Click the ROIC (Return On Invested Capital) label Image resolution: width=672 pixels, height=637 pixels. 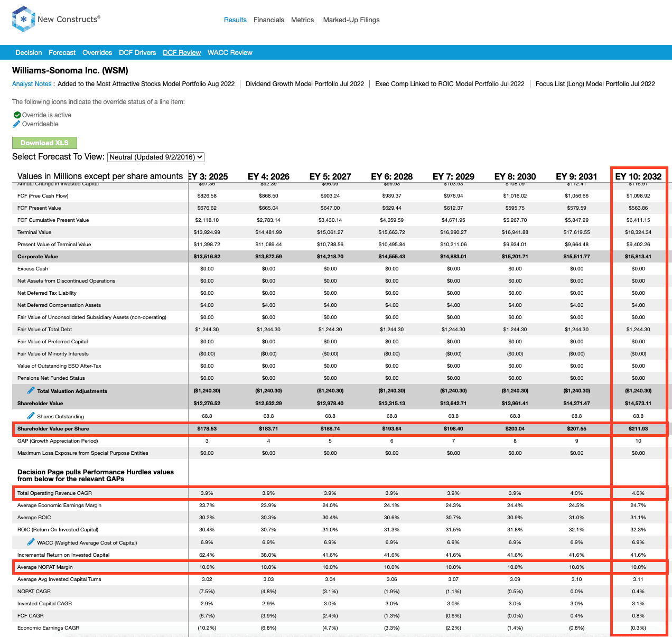pyautogui.click(x=58, y=530)
